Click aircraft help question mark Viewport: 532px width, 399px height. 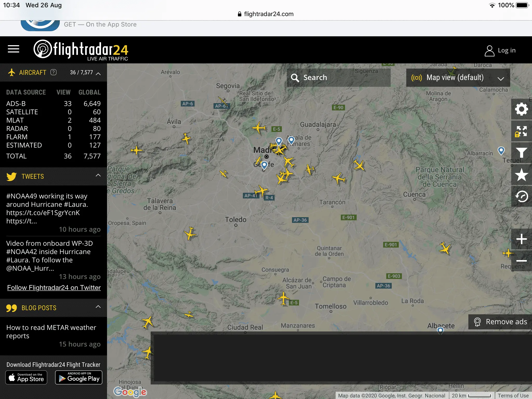[x=54, y=72]
